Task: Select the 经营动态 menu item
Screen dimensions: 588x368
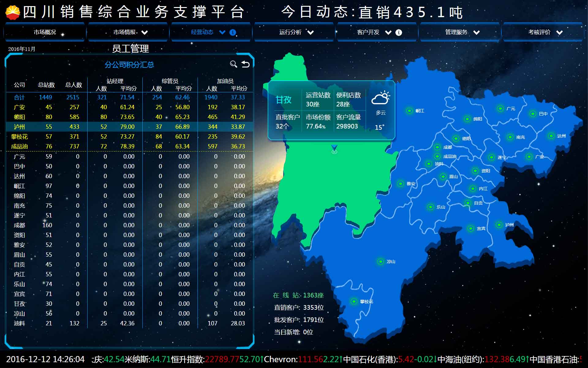Action: click(202, 32)
